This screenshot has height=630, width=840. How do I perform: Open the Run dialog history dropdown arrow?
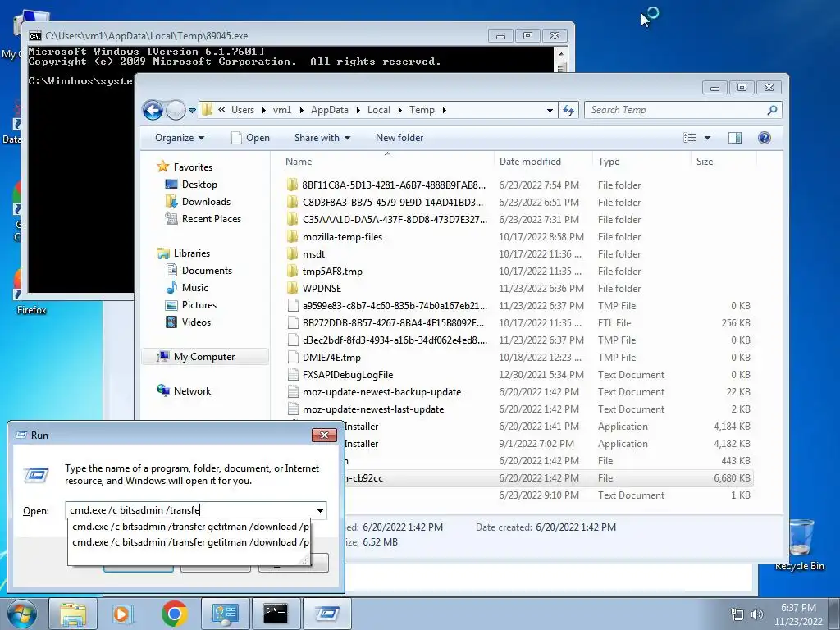coord(321,510)
